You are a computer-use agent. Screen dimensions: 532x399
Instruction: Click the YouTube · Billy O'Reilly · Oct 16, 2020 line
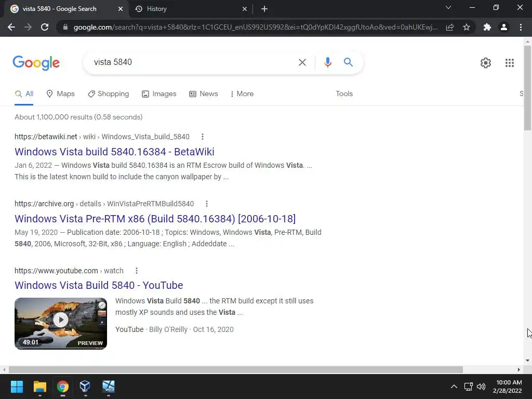[175, 329]
